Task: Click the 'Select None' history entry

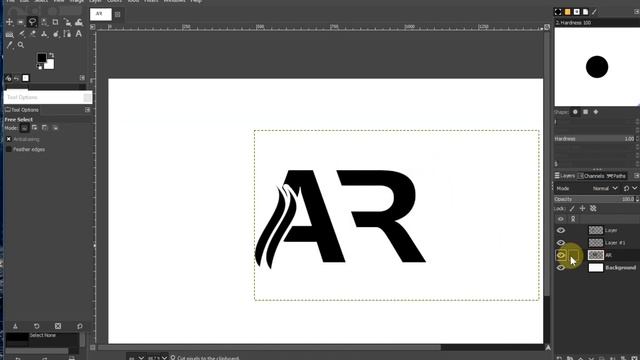Action: 42,335
